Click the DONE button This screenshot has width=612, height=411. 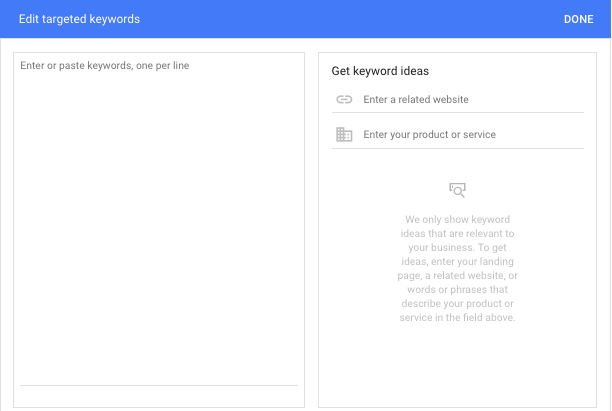[578, 19]
